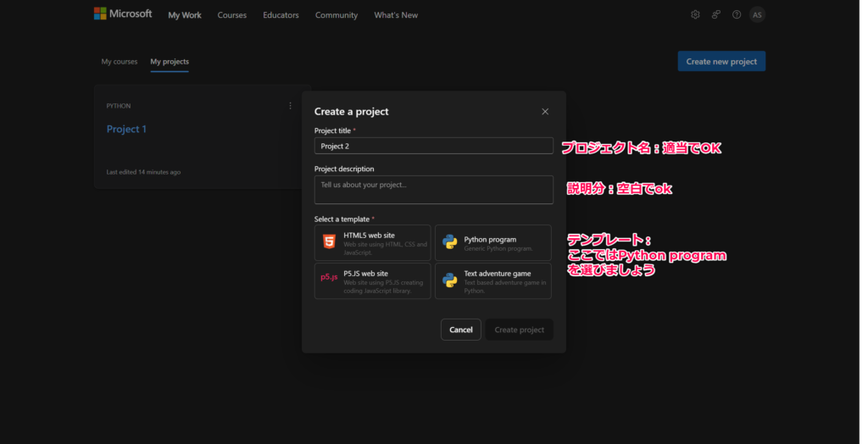Focus the Project description text box

[x=433, y=190]
